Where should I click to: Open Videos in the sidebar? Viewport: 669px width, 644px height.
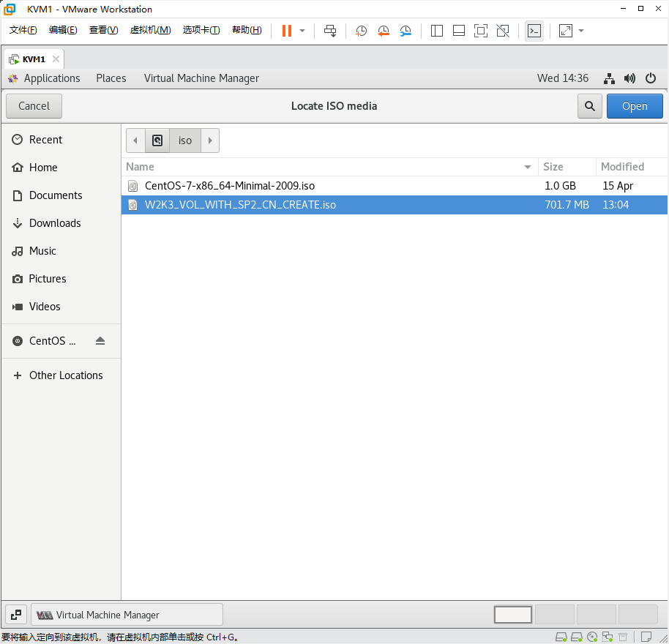(x=61, y=307)
